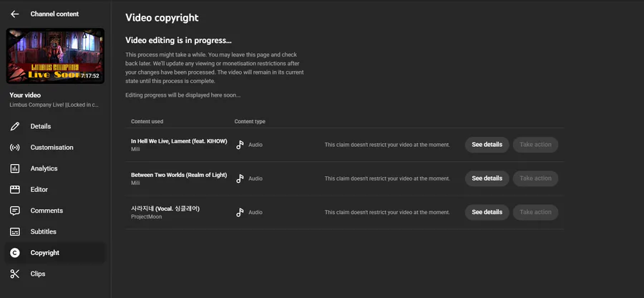Screen dimensions: 644x298
Task: See details for the ProjectMoon claim
Action: pos(487,212)
